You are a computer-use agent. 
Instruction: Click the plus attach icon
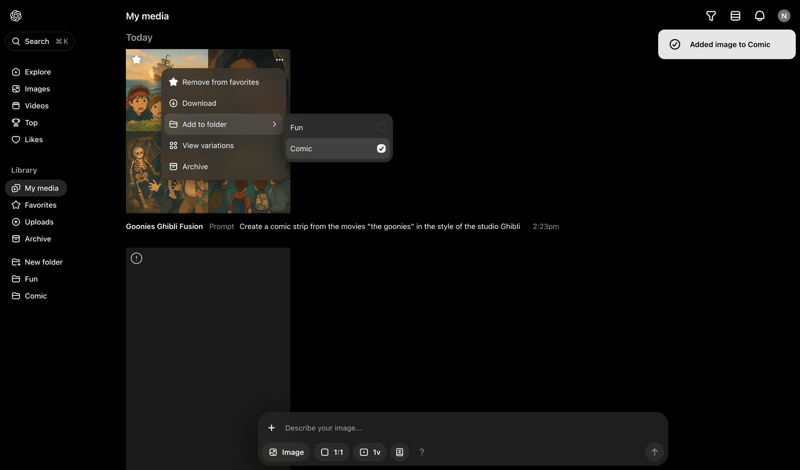pos(271,428)
